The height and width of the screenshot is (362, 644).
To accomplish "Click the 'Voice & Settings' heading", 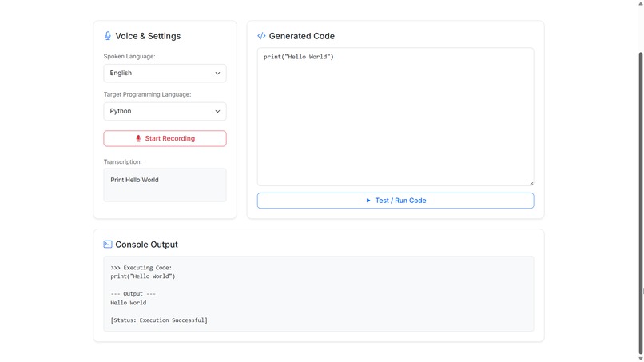I will [148, 36].
